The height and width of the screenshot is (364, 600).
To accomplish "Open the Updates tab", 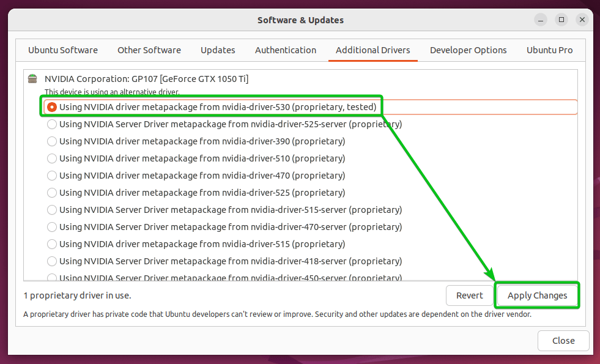I will 218,50.
